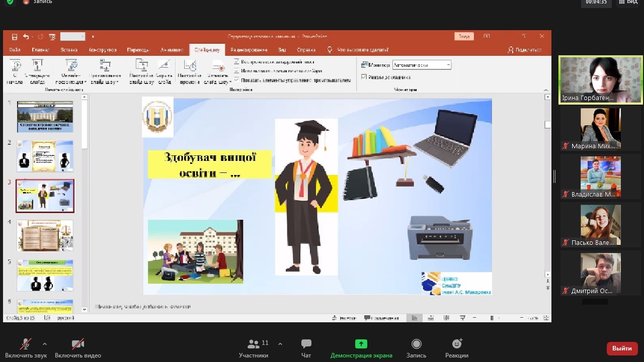Click the green Демонстрация экрана share icon
The width and height of the screenshot is (644, 362).
point(361,344)
